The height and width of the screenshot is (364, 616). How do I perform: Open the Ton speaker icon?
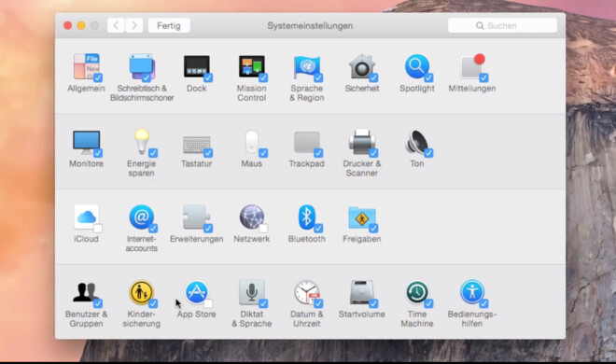click(x=417, y=142)
